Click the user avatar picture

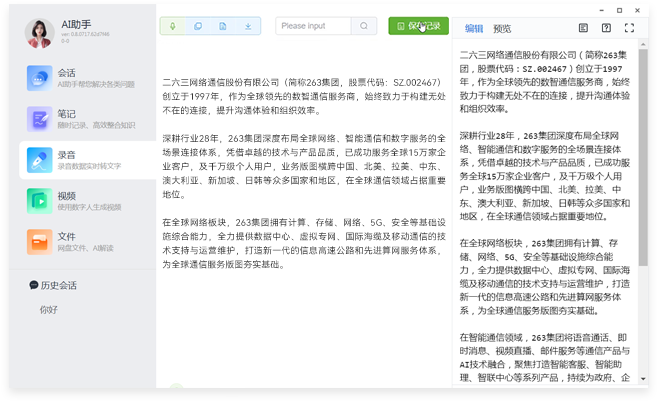pos(40,33)
